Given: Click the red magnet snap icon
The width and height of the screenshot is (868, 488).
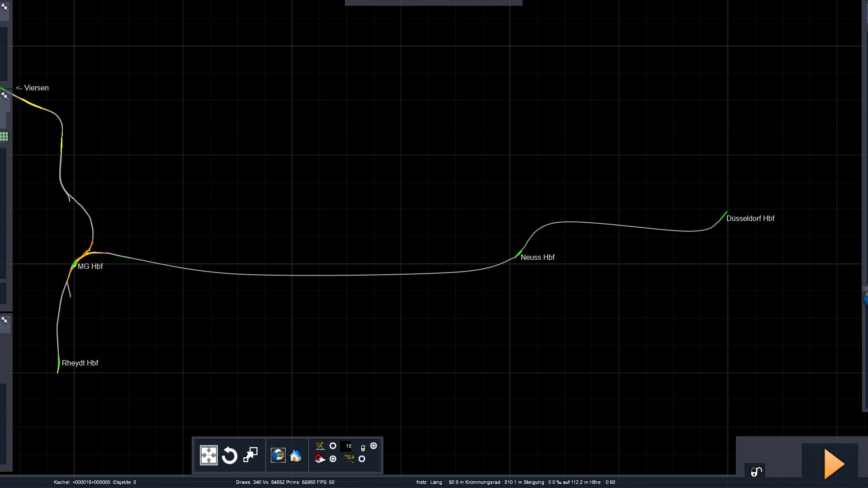Looking at the screenshot, I should pos(320,459).
